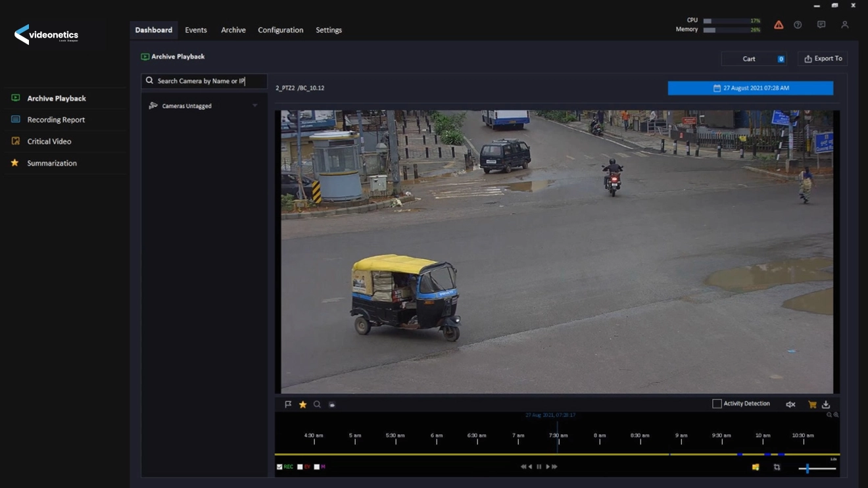Image resolution: width=868 pixels, height=488 pixels.
Task: Open help via the question mark icon
Action: 798,25
